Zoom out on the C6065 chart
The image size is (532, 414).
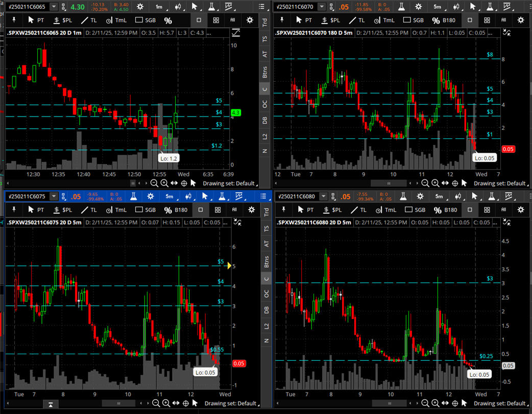tap(154, 183)
